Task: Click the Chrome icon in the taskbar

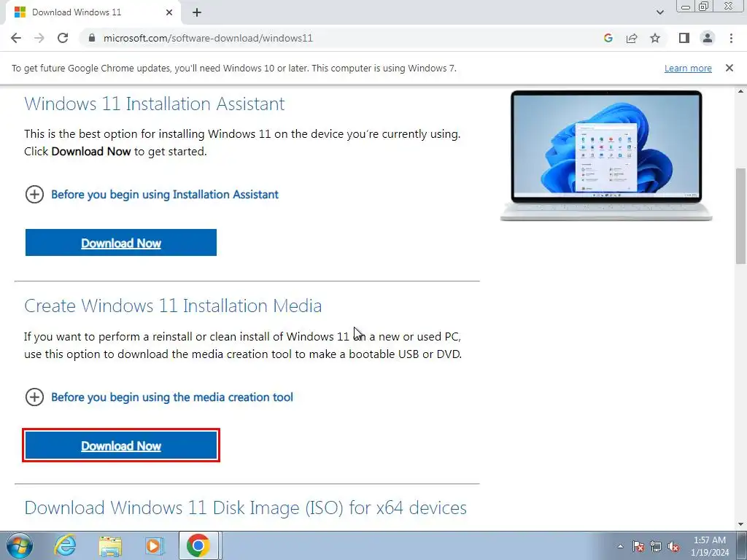Action: tap(198, 545)
